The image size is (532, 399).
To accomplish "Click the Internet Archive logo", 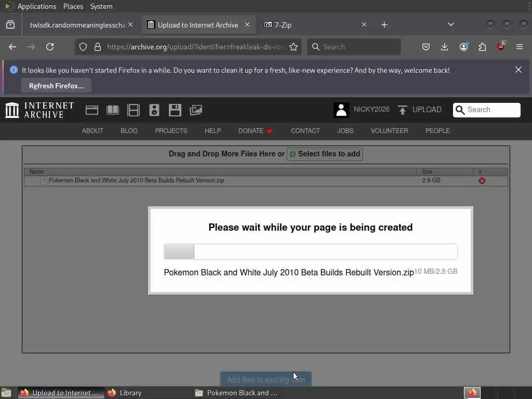I will [39, 110].
